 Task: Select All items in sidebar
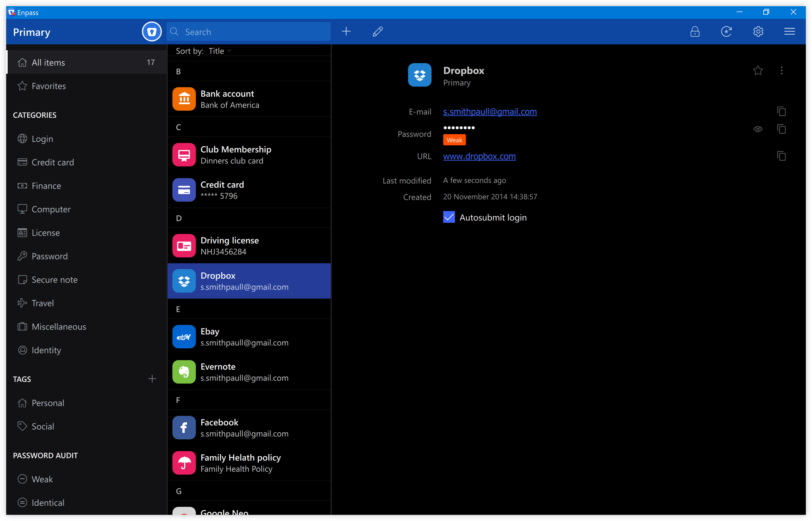pos(87,62)
